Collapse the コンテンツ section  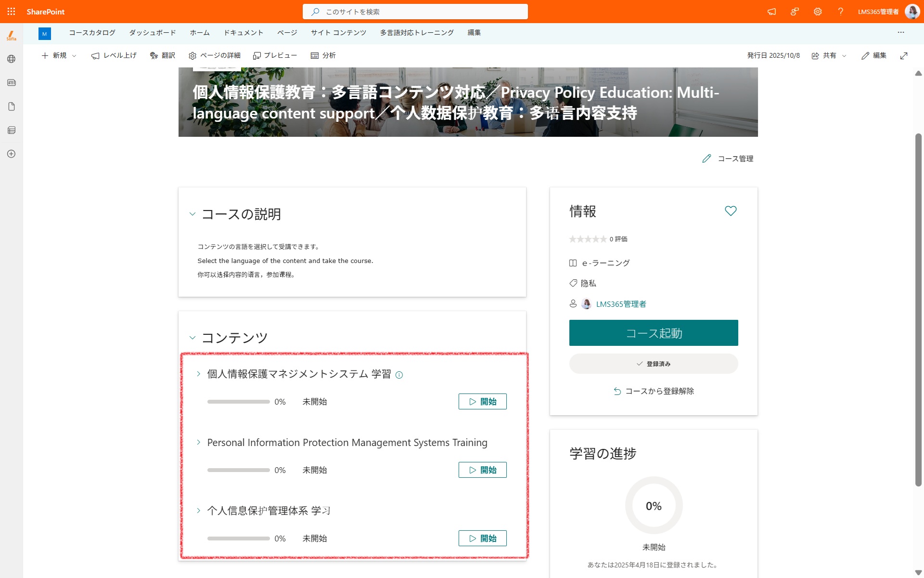192,338
